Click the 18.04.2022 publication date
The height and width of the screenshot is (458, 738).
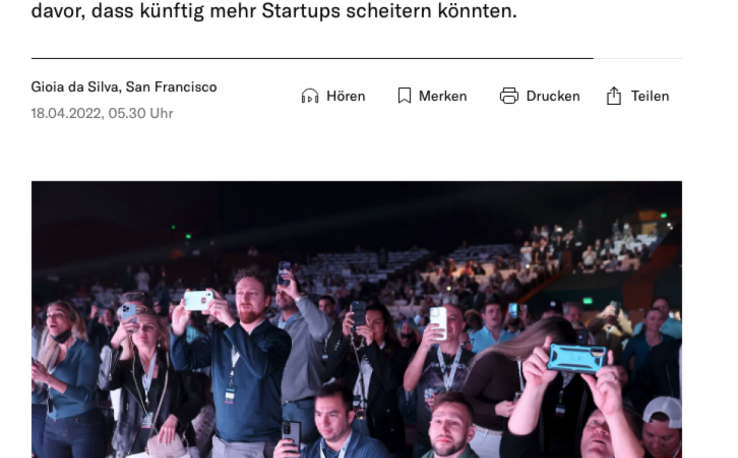click(x=67, y=113)
